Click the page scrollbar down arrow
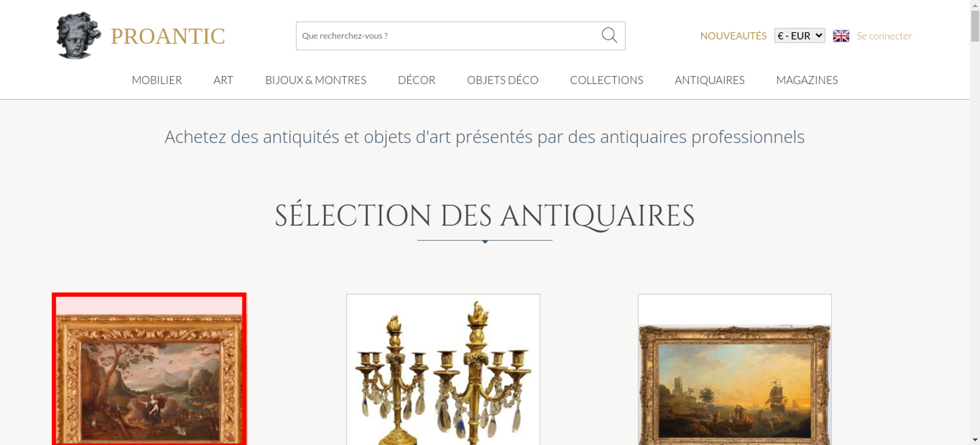The image size is (980, 445). click(x=975, y=440)
